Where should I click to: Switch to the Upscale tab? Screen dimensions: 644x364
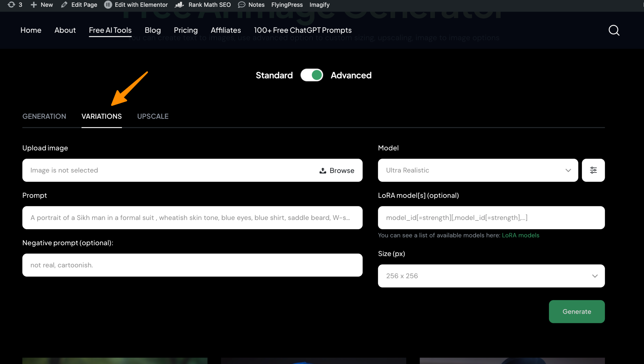pyautogui.click(x=153, y=116)
